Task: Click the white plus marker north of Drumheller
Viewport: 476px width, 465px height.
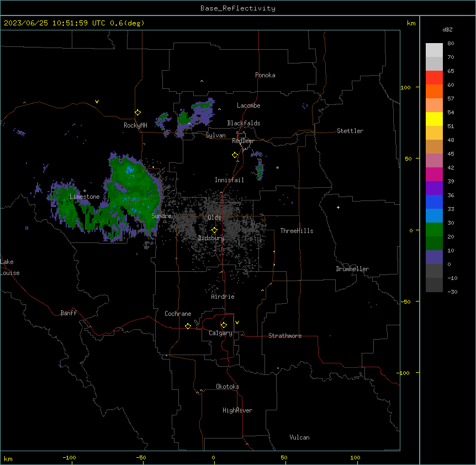Action: (338, 207)
